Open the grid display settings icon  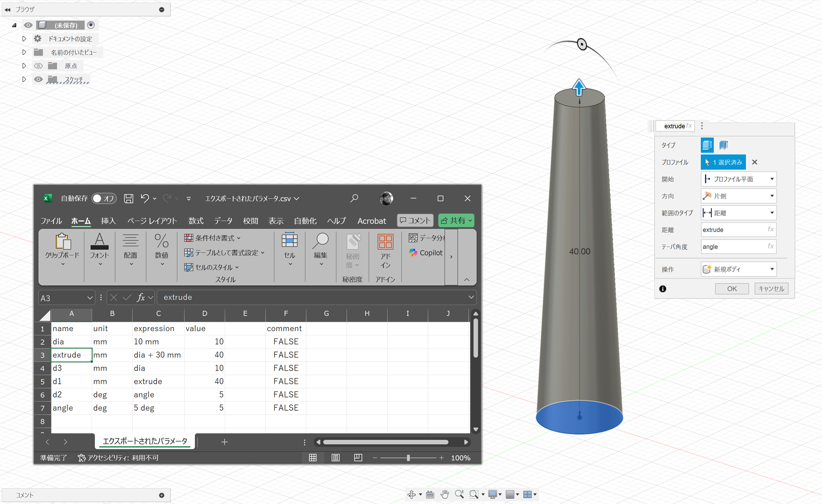tap(510, 494)
